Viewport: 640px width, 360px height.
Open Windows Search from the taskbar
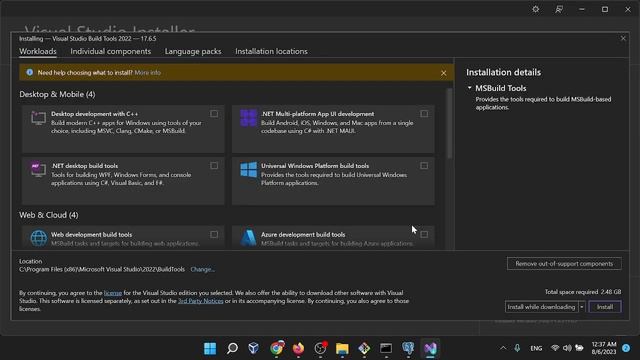(232, 348)
